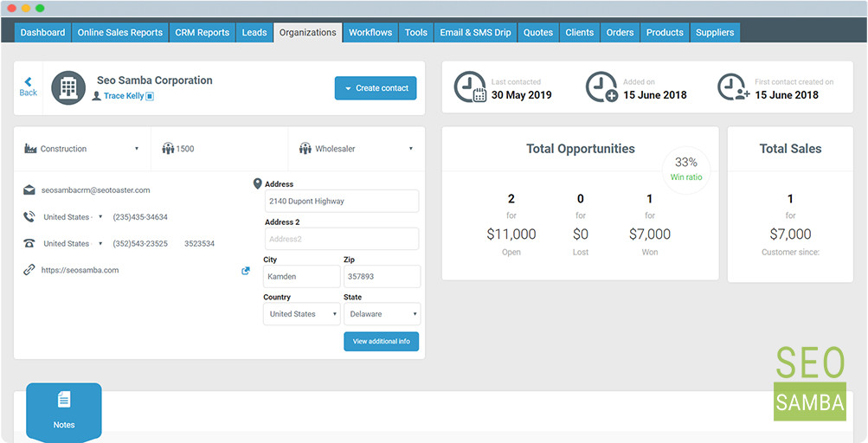This screenshot has width=868, height=443.
Task: Open the CRM Reports tab
Action: 202,33
